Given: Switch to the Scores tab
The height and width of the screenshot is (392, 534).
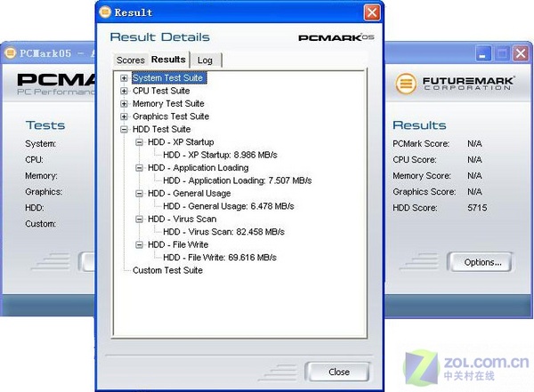Looking at the screenshot, I should (131, 60).
